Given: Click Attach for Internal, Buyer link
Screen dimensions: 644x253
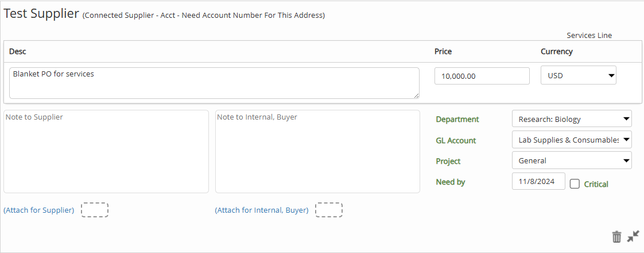Looking at the screenshot, I should click(262, 210).
